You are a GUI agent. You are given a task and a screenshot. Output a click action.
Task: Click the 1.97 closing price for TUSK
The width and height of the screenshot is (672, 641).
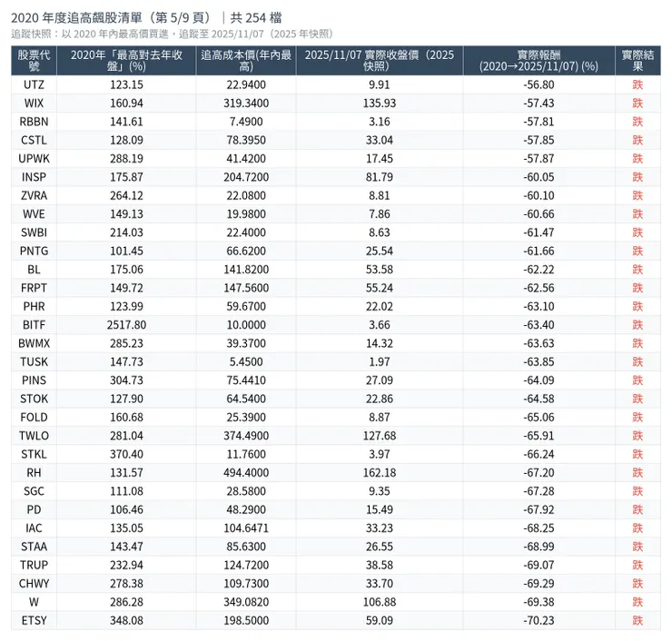(380, 361)
